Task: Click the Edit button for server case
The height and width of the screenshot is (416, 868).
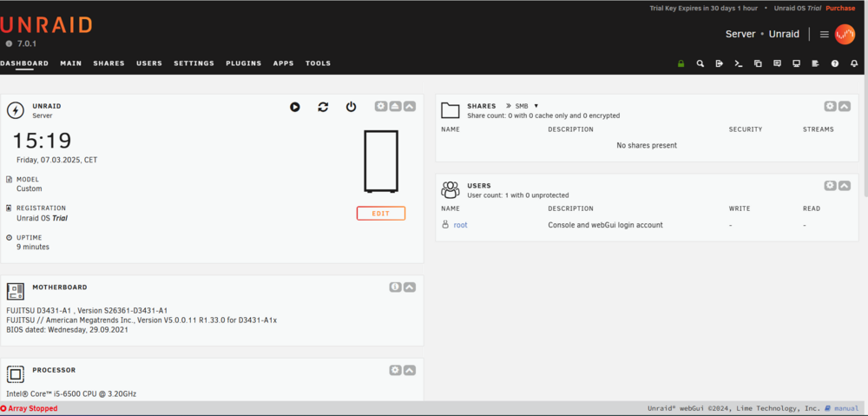Action: point(381,214)
